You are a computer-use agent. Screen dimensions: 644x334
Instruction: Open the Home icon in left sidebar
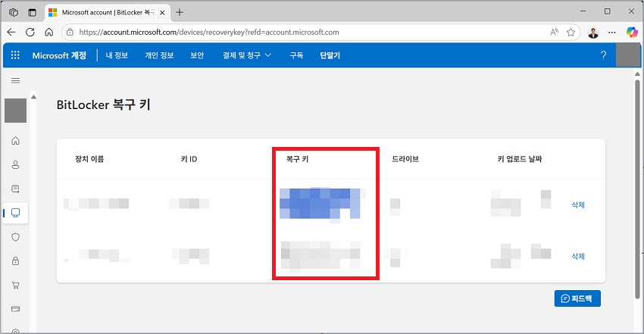click(16, 141)
